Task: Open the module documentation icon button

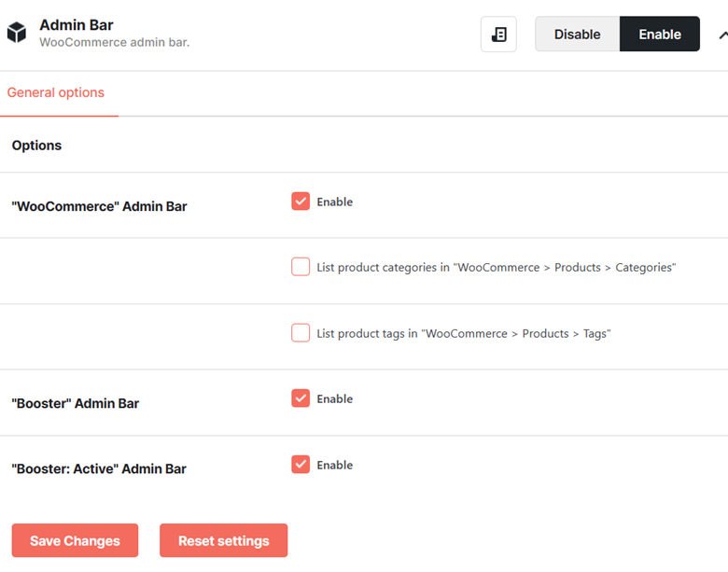Action: 498,35
